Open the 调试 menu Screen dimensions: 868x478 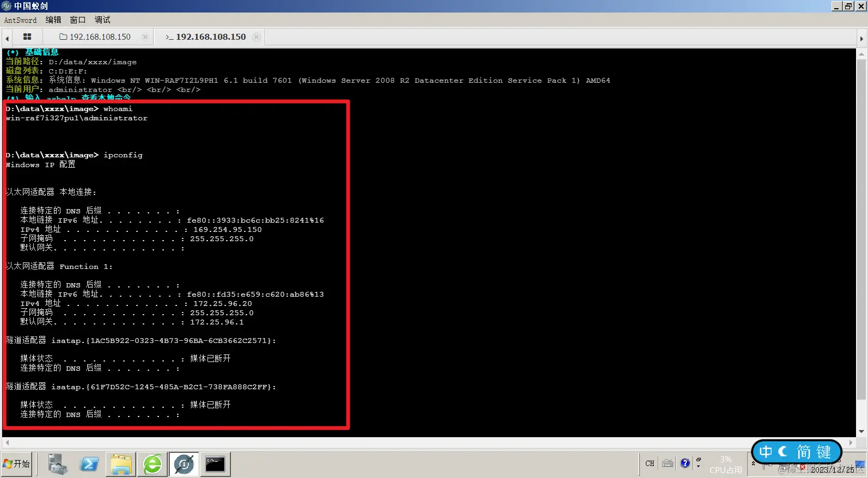[x=102, y=20]
